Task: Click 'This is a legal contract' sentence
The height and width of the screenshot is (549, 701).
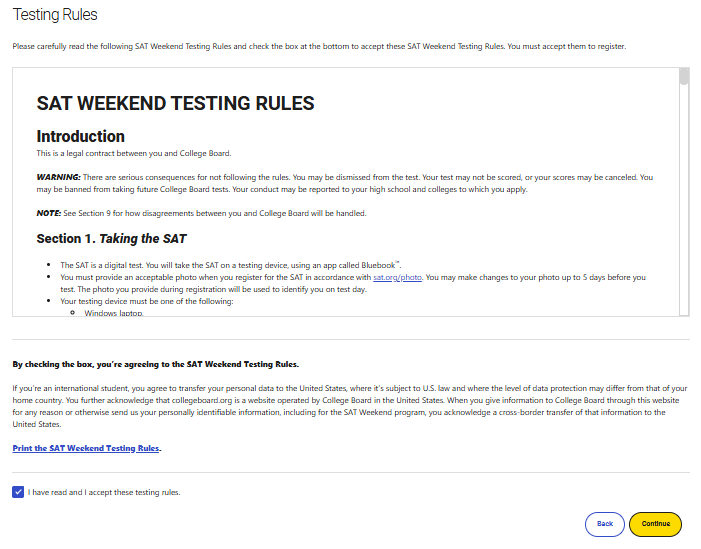Action: pos(133,153)
